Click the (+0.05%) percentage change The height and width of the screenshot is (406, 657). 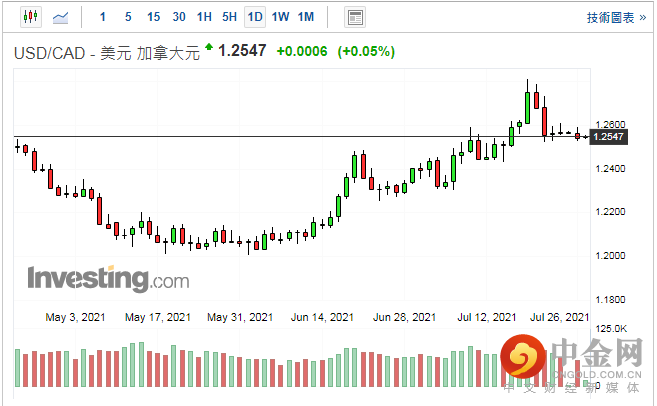[x=366, y=52]
